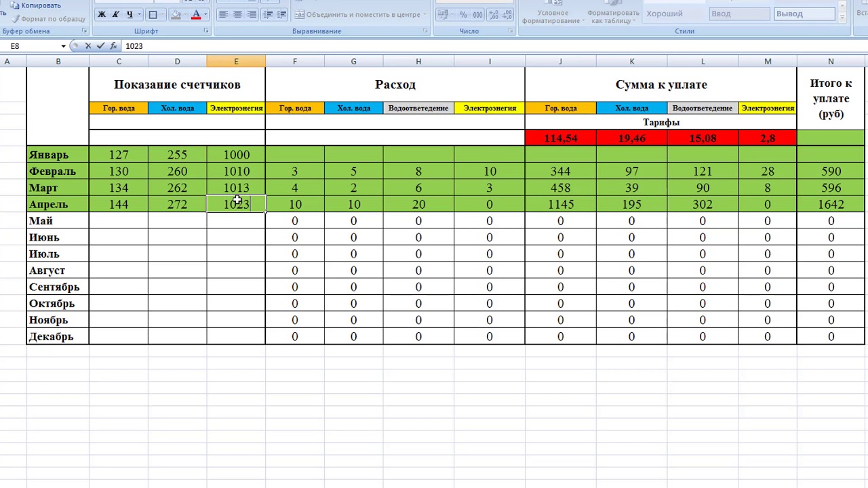Screen dimensions: 868x488
Task: Select column E header
Action: 236,62
